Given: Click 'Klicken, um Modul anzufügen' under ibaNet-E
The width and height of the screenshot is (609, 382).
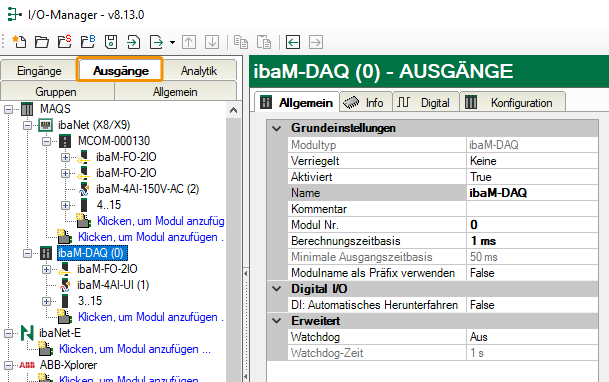Looking at the screenshot, I should pyautogui.click(x=135, y=349).
